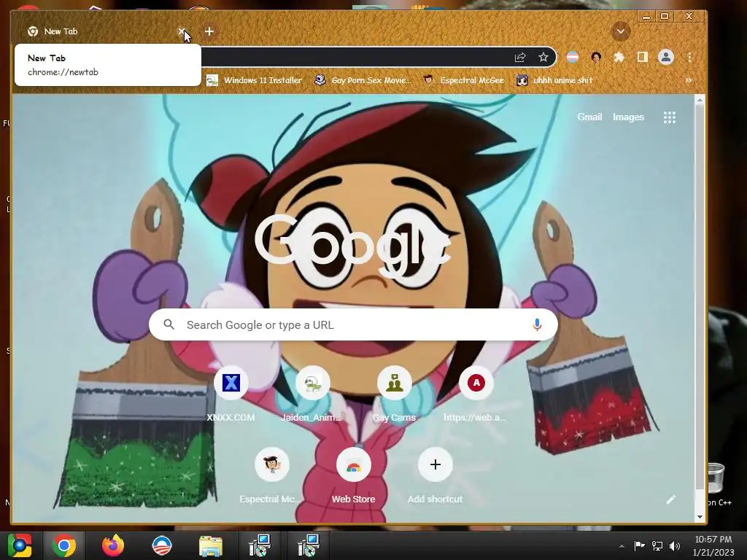The height and width of the screenshot is (560, 747).
Task: Click the page scrollbar down arrow
Action: (x=700, y=517)
